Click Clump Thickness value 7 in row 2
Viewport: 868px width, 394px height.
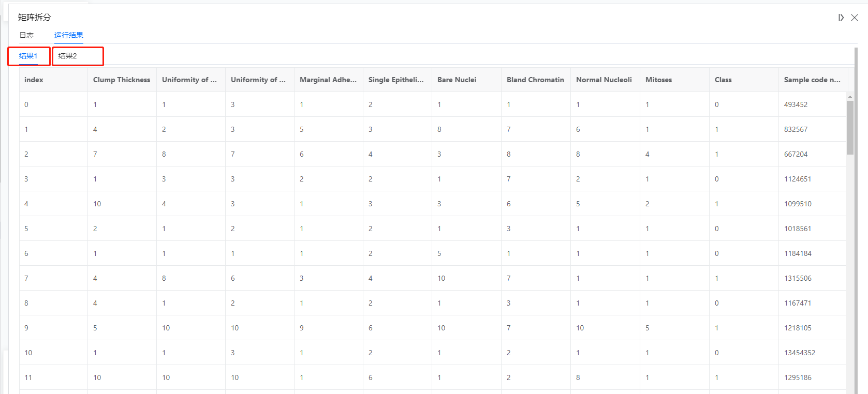pyautogui.click(x=95, y=154)
